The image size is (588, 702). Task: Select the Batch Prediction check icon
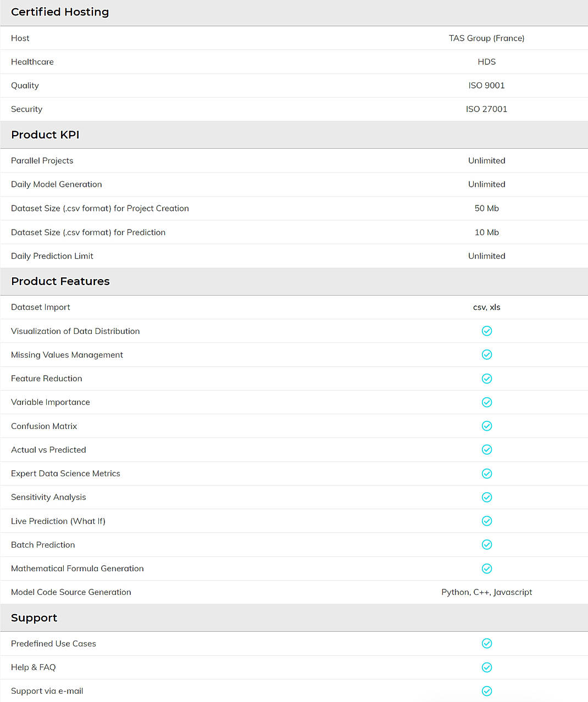pyautogui.click(x=487, y=544)
